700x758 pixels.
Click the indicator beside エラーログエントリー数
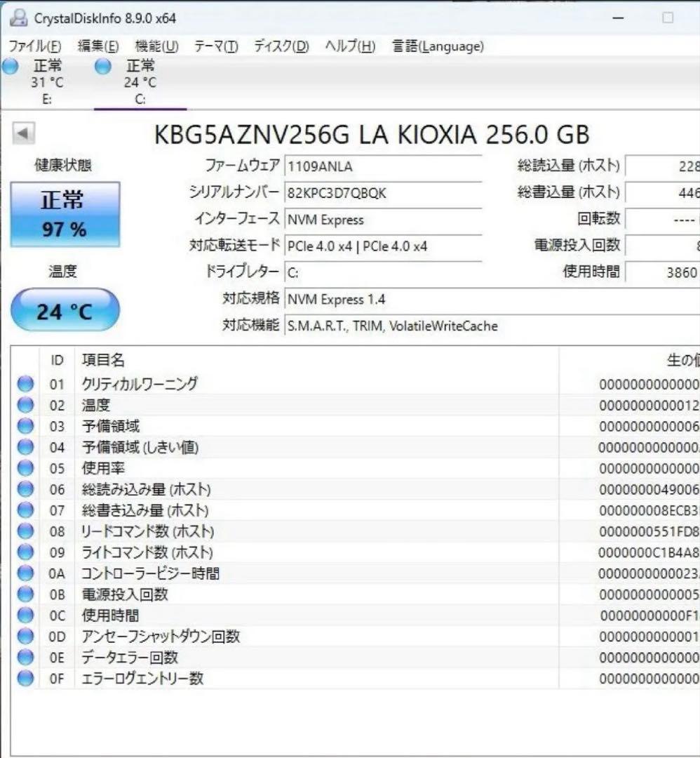coord(25,679)
